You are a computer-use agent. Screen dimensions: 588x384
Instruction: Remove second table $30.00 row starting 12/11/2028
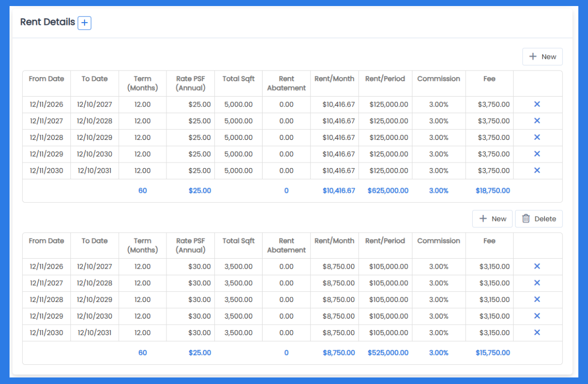[537, 299]
